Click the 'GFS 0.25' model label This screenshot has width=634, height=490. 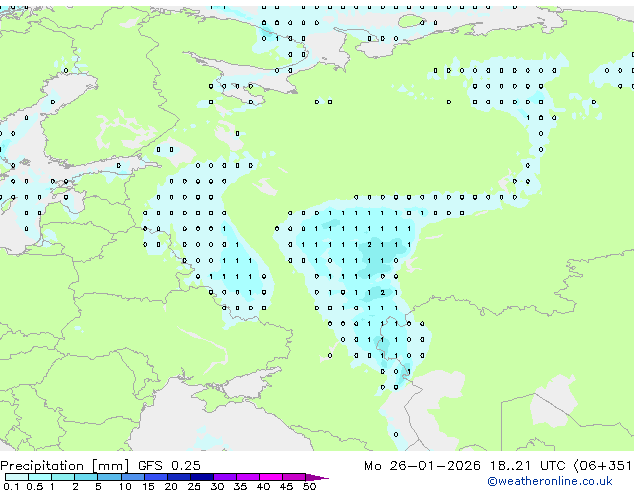(169, 466)
